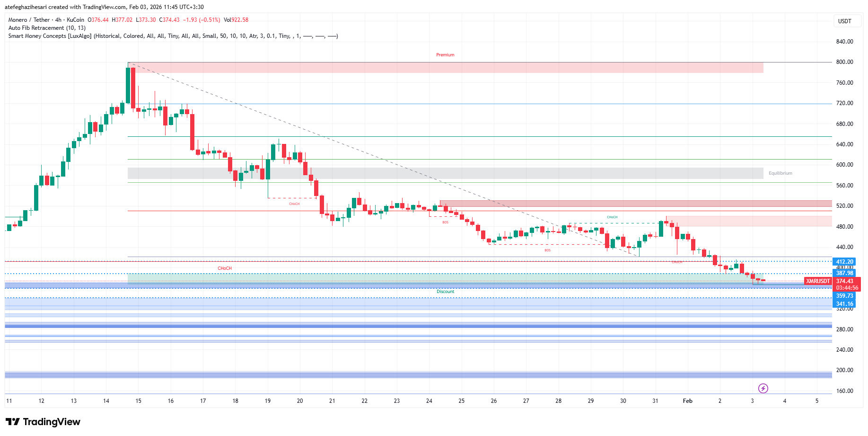Click the TradingView logo

(43, 422)
